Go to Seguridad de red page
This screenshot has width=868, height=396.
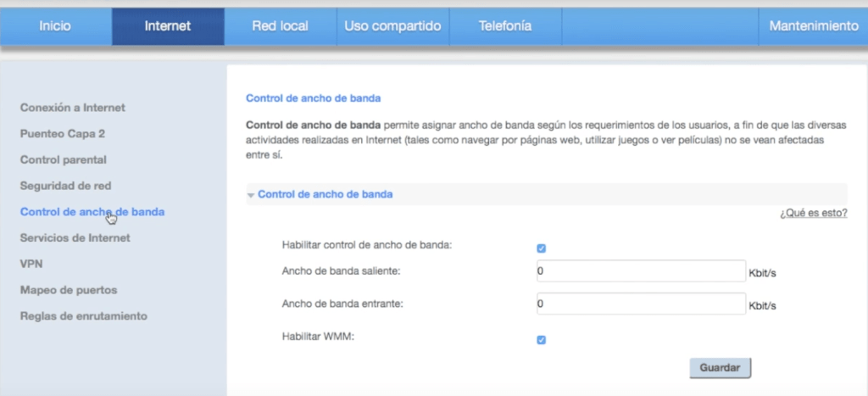tap(66, 186)
